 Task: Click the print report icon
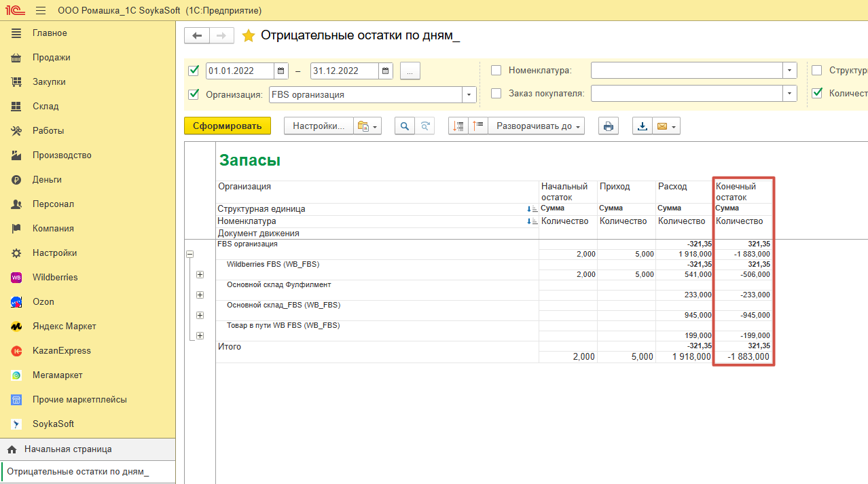[608, 126]
